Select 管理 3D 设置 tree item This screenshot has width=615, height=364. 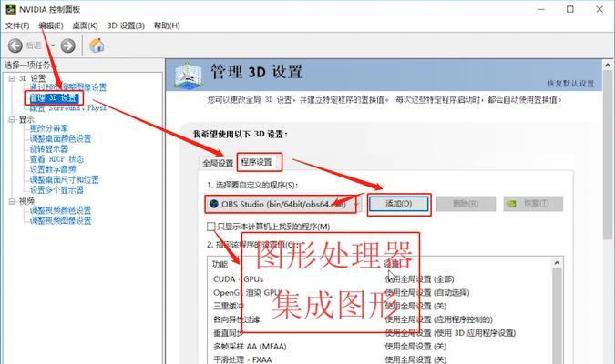(54, 97)
